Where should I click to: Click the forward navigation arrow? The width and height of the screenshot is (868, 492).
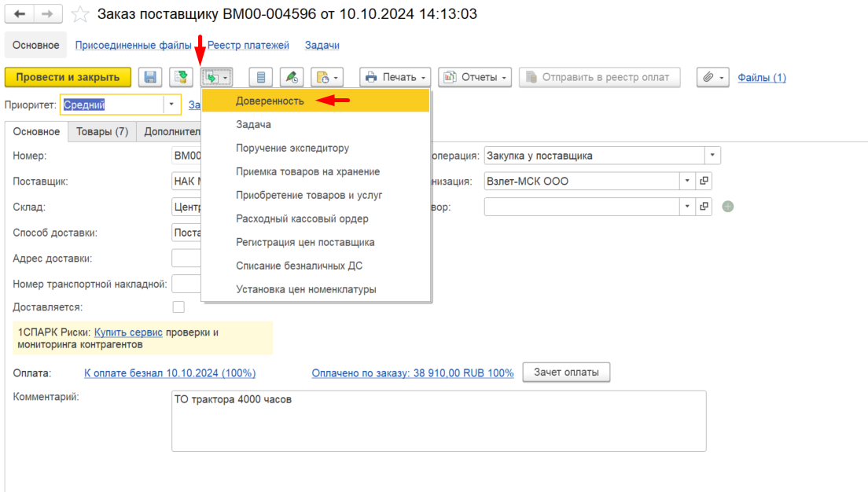click(x=48, y=14)
